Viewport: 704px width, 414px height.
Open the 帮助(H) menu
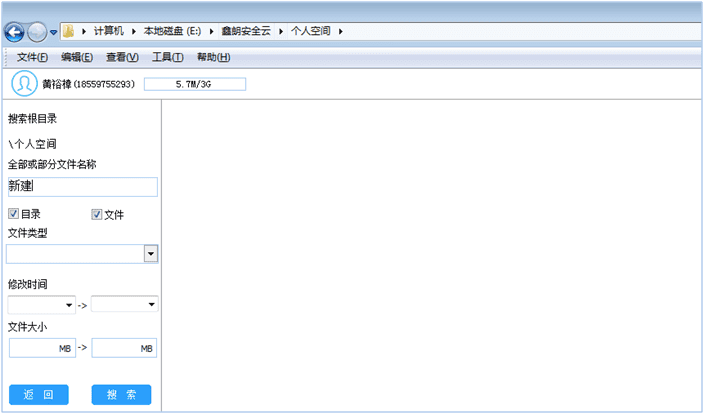[x=213, y=57]
